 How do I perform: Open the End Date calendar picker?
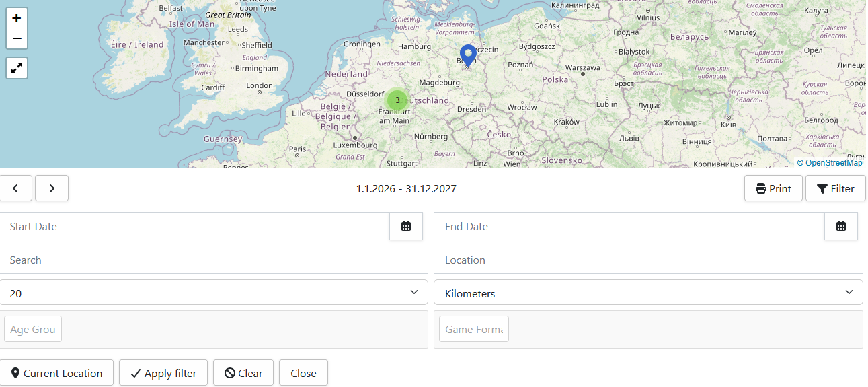(x=840, y=226)
